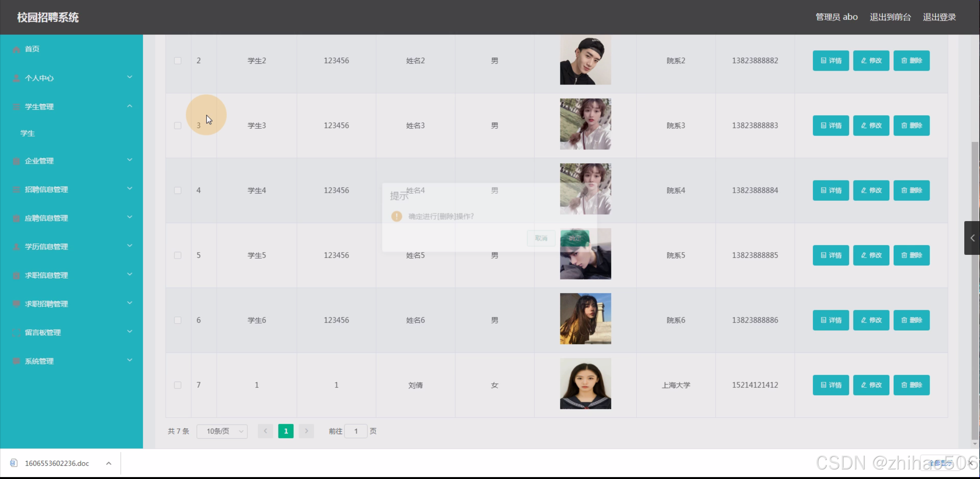Select the checkbox for 学生4 row
Screen dimensions: 980x479
click(178, 190)
